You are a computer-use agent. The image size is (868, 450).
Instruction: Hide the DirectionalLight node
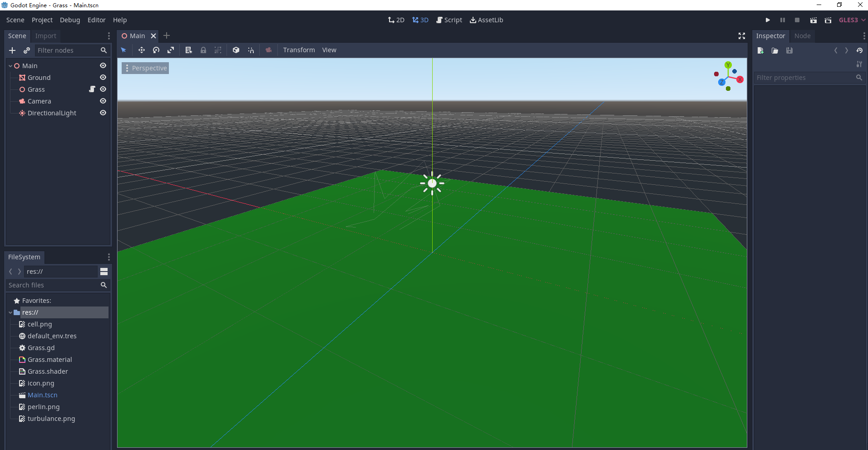[103, 113]
